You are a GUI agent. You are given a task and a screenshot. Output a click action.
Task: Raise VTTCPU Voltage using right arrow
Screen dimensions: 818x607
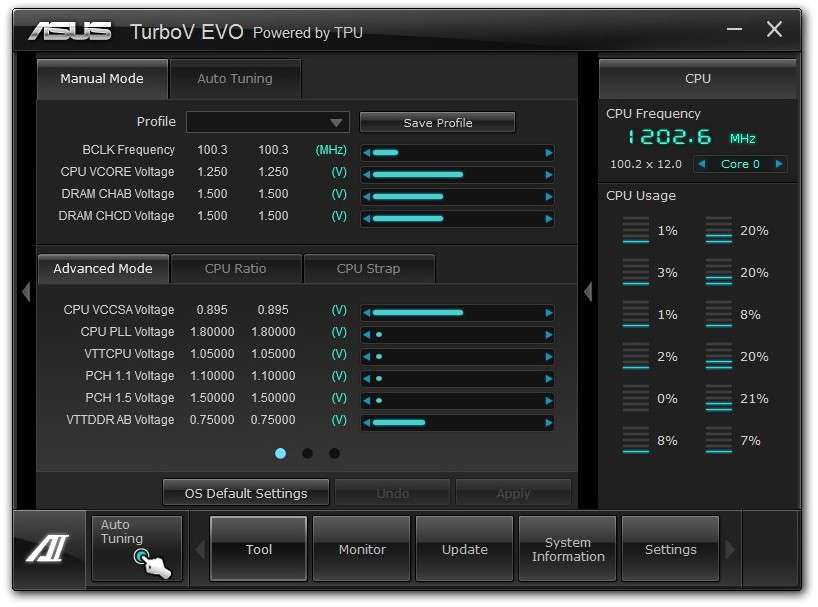tap(548, 357)
